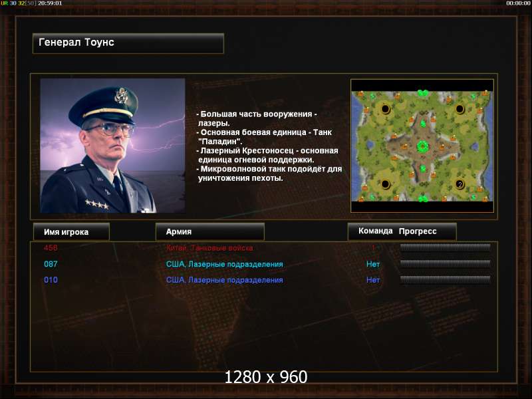The height and width of the screenshot is (399, 532).
Task: Click the Команда column header
Action: pyautogui.click(x=375, y=231)
